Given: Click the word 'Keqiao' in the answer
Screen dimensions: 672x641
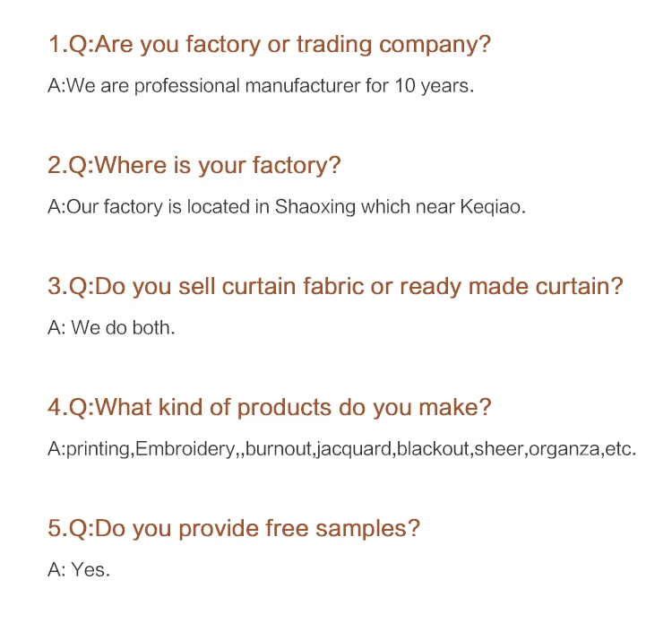Looking at the screenshot, I should coord(491,207).
